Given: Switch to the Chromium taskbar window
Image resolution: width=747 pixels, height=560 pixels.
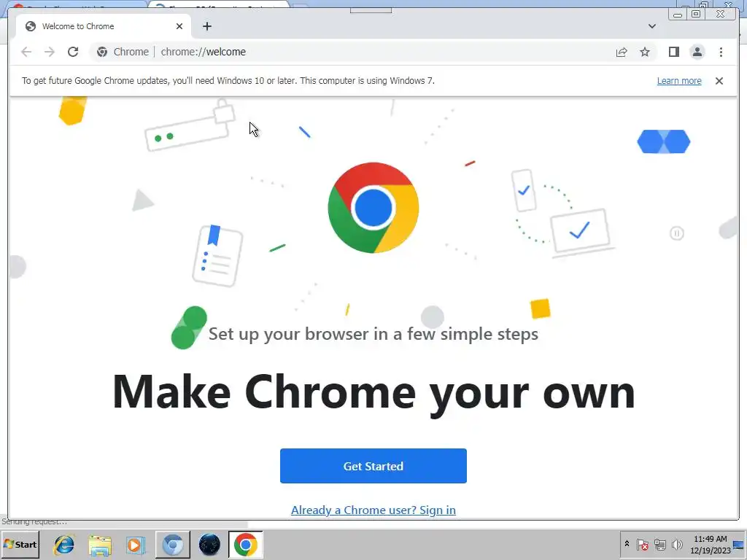Looking at the screenshot, I should click(x=172, y=545).
